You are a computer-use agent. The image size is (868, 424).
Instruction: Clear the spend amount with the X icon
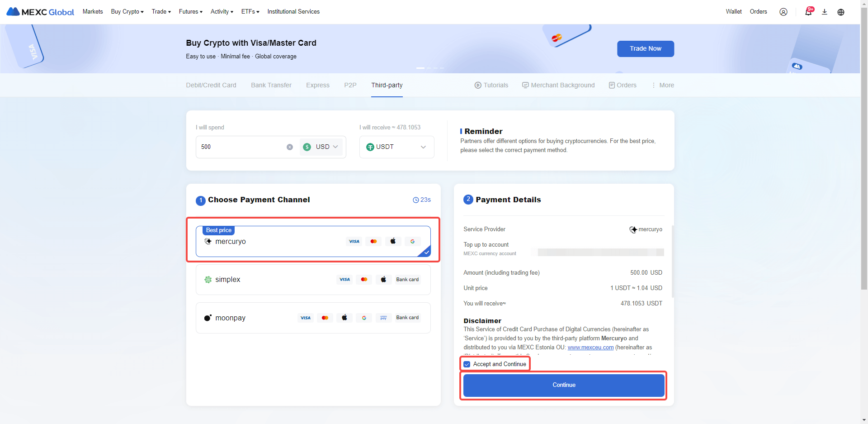tap(290, 147)
